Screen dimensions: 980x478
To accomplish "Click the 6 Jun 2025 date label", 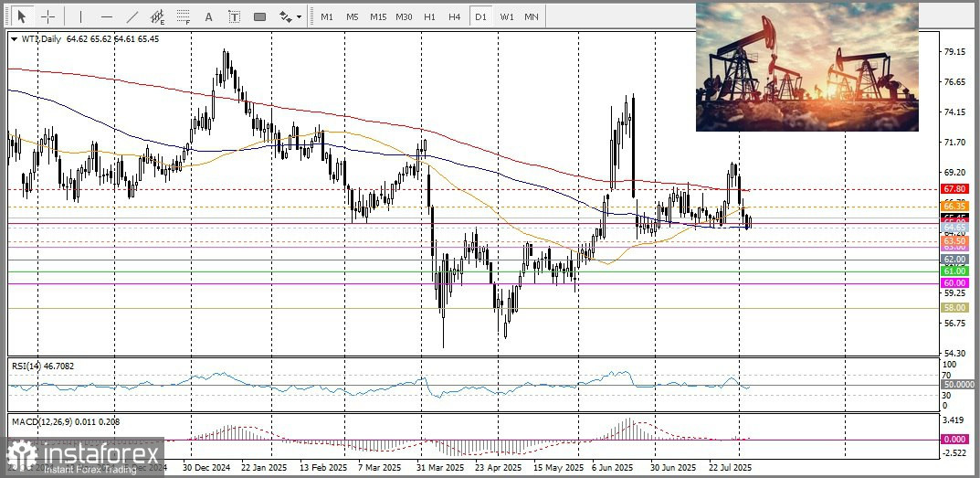I will click(613, 468).
